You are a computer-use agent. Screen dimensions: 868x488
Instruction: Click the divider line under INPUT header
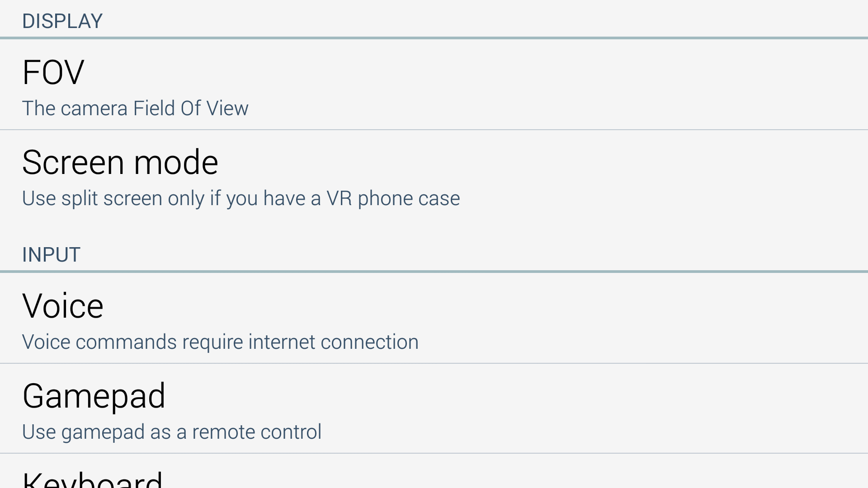point(434,272)
